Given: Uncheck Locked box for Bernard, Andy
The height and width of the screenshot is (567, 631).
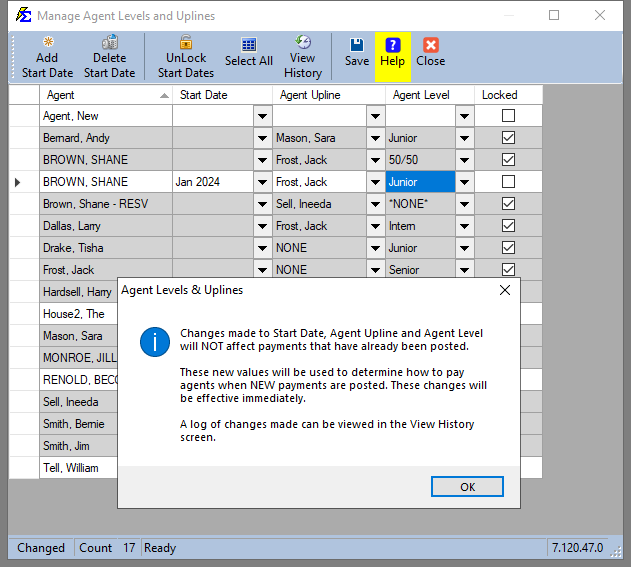Looking at the screenshot, I should (508, 138).
